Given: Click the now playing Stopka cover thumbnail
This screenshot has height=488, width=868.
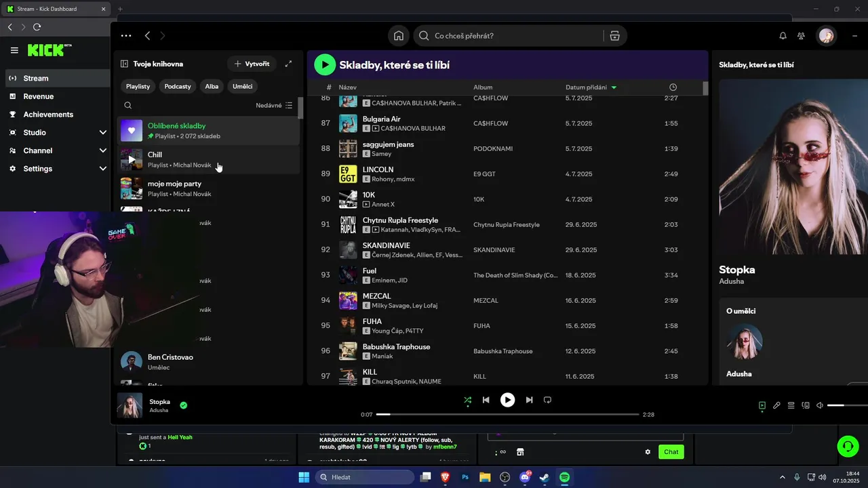Looking at the screenshot, I should pyautogui.click(x=130, y=405).
